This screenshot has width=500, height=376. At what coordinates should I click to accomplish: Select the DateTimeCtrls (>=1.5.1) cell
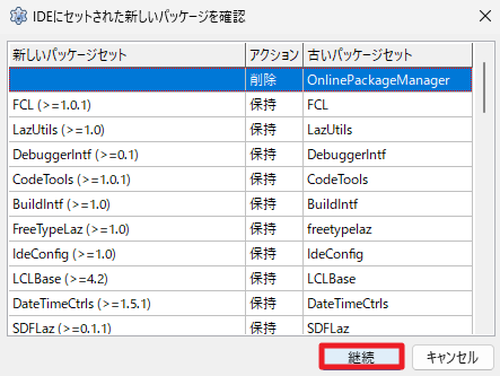pyautogui.click(x=127, y=304)
